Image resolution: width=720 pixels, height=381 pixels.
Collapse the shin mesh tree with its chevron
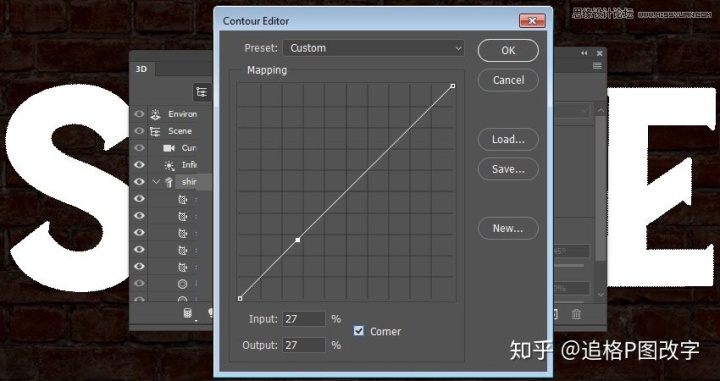pyautogui.click(x=156, y=182)
